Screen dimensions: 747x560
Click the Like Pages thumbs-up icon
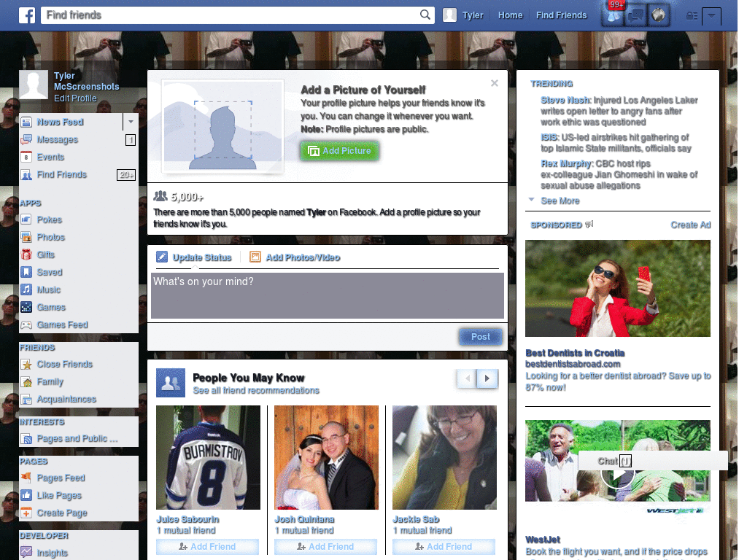pyautogui.click(x=26, y=495)
